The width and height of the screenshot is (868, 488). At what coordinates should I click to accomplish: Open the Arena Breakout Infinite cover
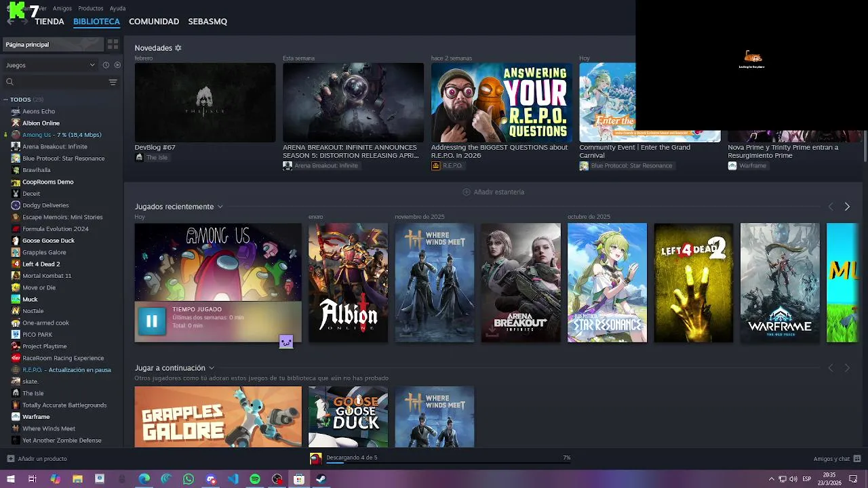[521, 283]
